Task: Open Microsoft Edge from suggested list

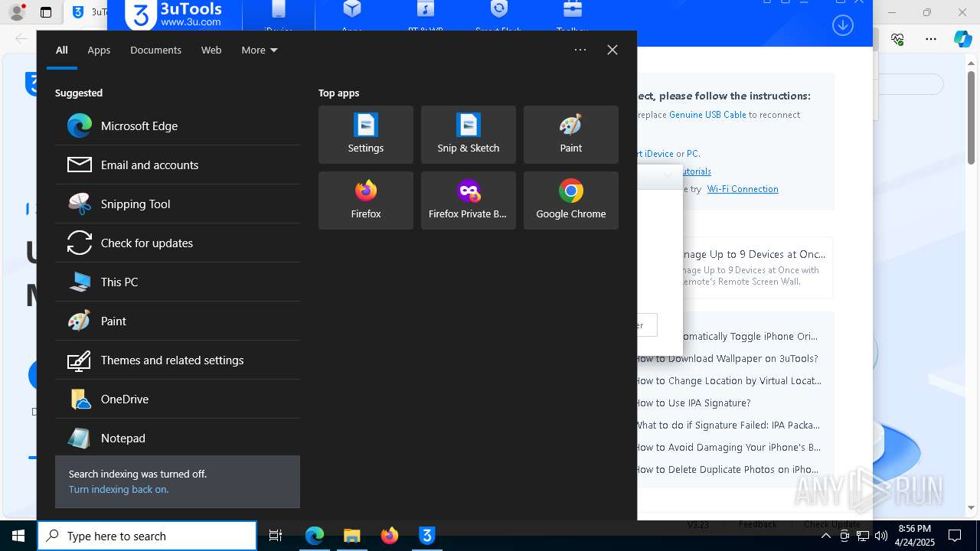Action: tap(178, 126)
